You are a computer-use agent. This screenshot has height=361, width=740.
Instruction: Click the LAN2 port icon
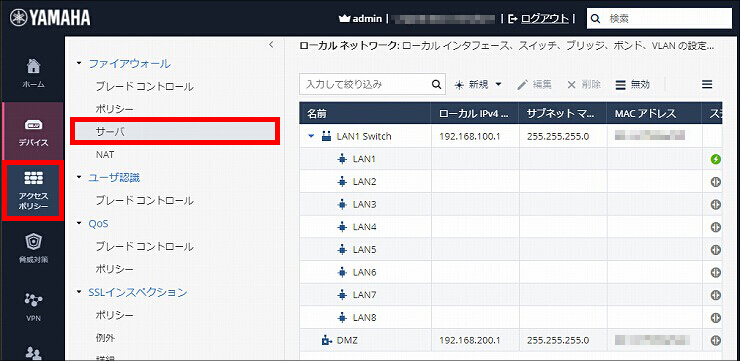[343, 182]
